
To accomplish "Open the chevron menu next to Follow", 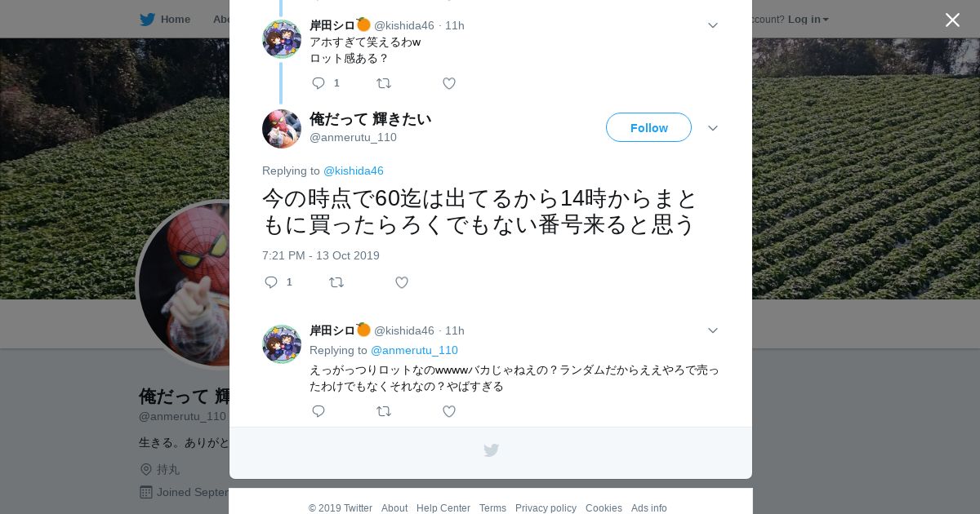I will point(713,128).
